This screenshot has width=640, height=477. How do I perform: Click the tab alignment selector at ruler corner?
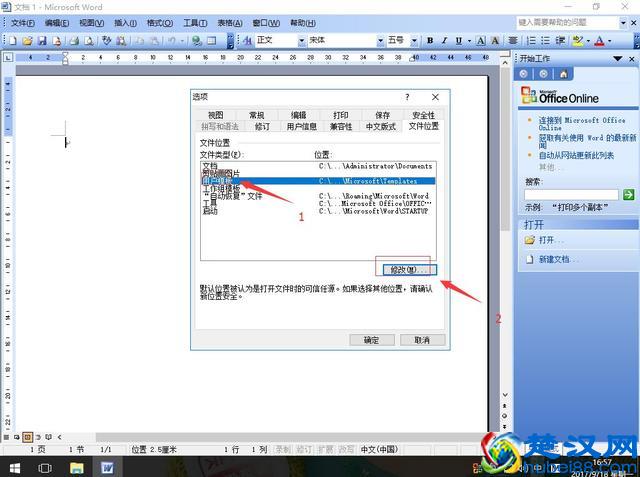(x=8, y=58)
